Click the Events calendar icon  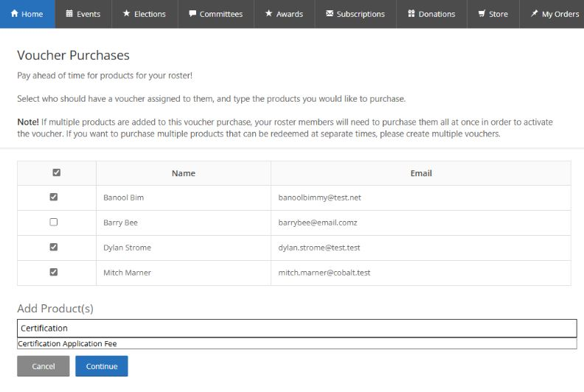69,14
